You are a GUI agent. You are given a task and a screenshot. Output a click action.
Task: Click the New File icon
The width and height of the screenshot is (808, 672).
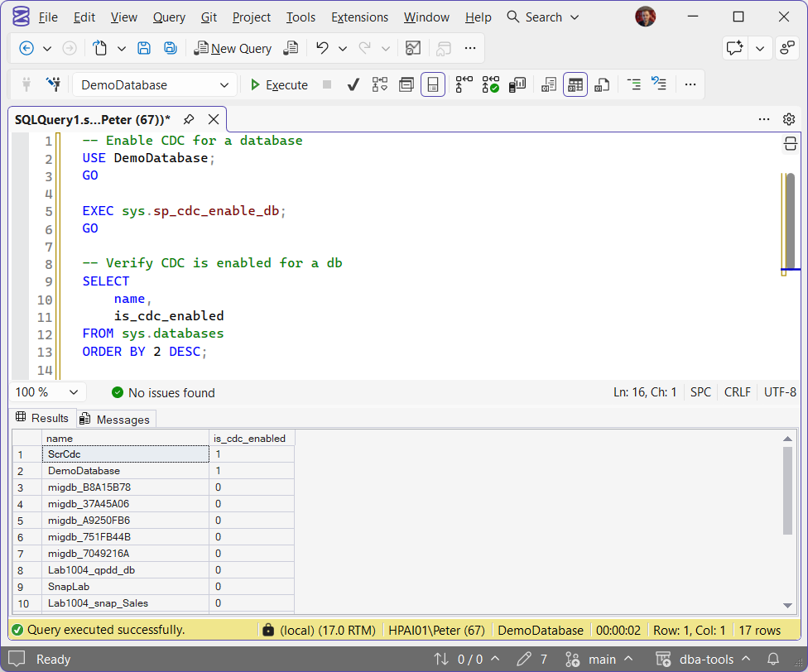click(99, 48)
